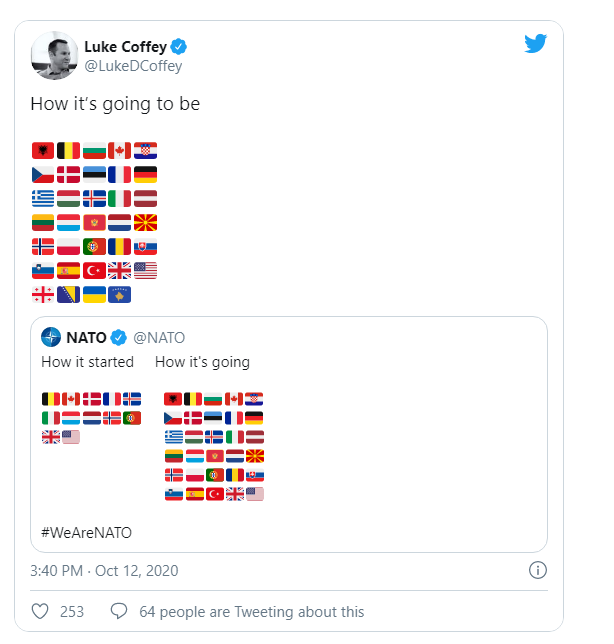
Task: Click Luke Coffey's verified badge
Action: tap(179, 46)
